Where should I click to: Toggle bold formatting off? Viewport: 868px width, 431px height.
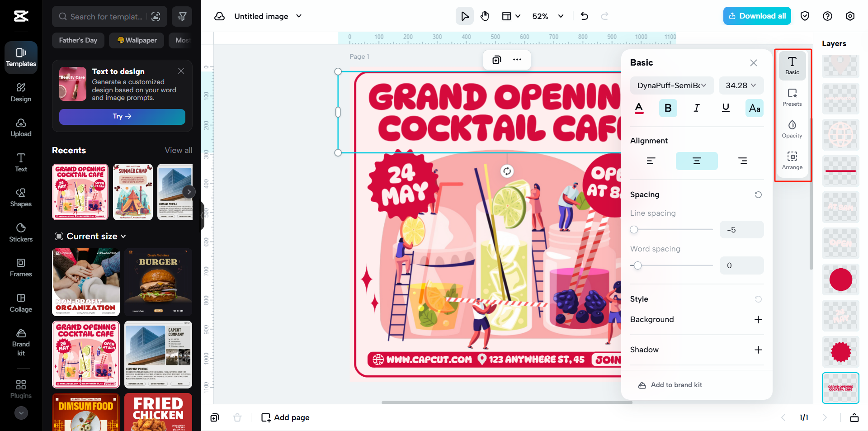(x=668, y=108)
